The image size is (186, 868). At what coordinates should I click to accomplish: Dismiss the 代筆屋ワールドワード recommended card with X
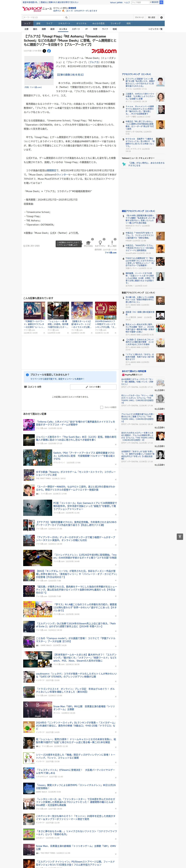pyautogui.click(x=44, y=333)
